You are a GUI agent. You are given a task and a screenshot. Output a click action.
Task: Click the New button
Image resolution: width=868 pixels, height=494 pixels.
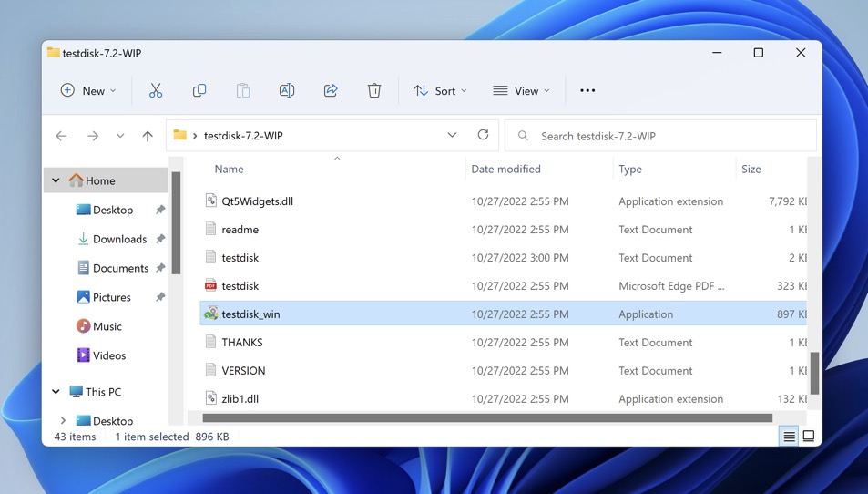[88, 90]
